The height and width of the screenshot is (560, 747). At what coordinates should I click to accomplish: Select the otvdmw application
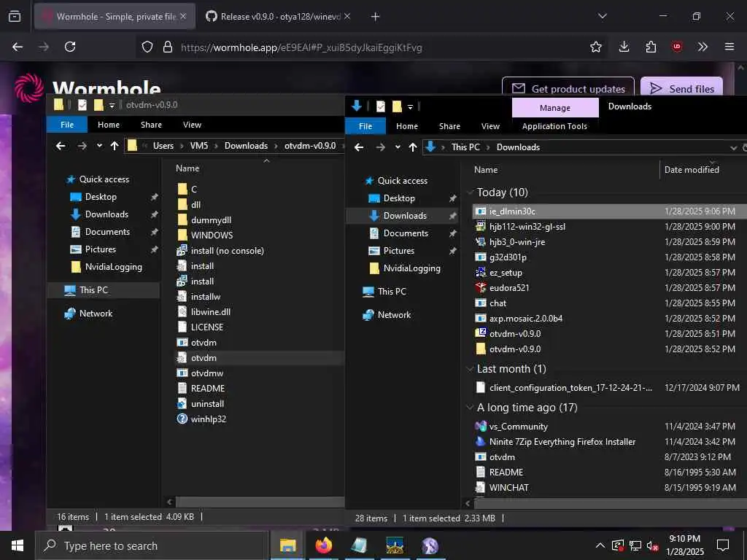pyautogui.click(x=206, y=373)
